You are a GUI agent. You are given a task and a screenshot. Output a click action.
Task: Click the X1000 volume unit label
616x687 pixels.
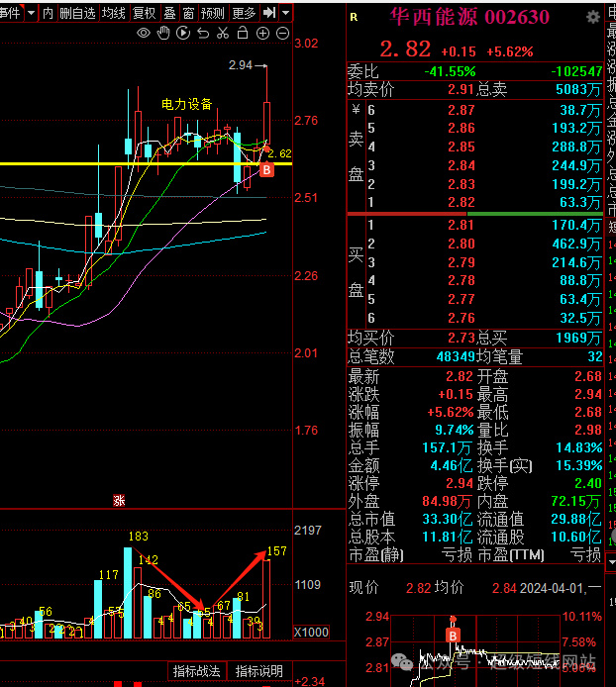(x=311, y=632)
